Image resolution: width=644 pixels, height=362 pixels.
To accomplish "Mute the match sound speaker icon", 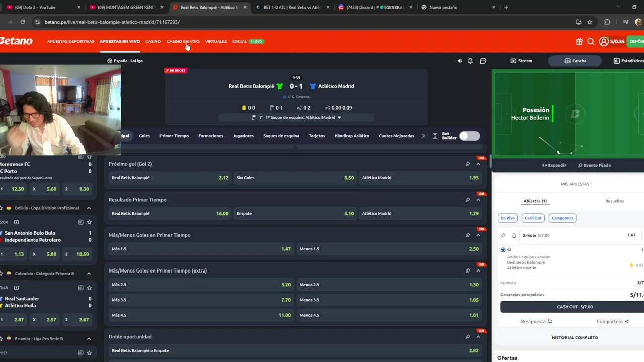I will click(x=460, y=61).
